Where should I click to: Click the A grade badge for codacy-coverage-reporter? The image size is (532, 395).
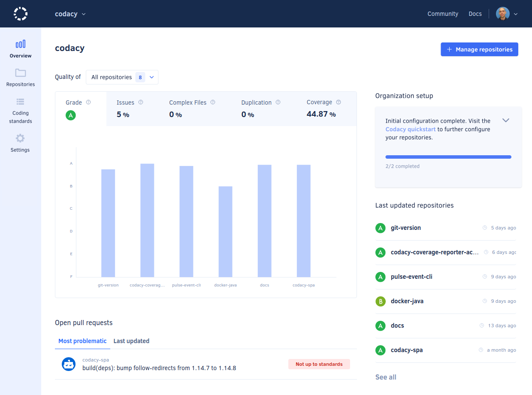(381, 252)
